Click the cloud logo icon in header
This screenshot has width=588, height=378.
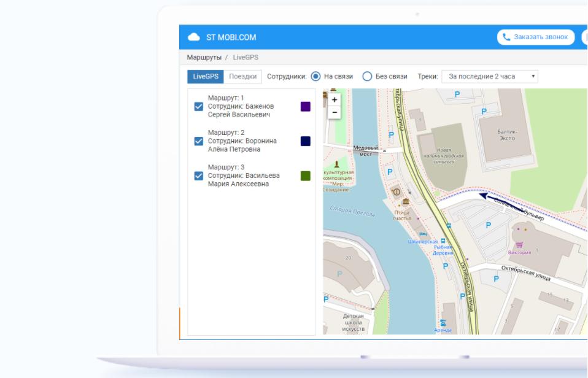pyautogui.click(x=193, y=37)
